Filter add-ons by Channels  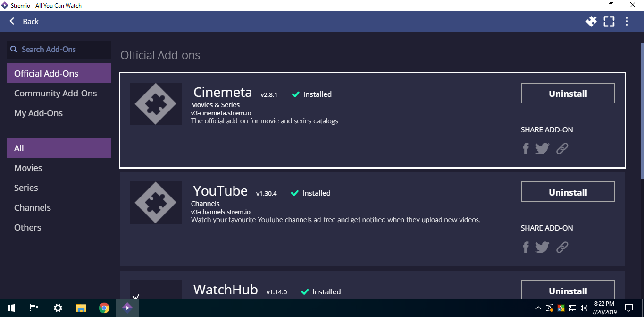[x=59, y=207]
